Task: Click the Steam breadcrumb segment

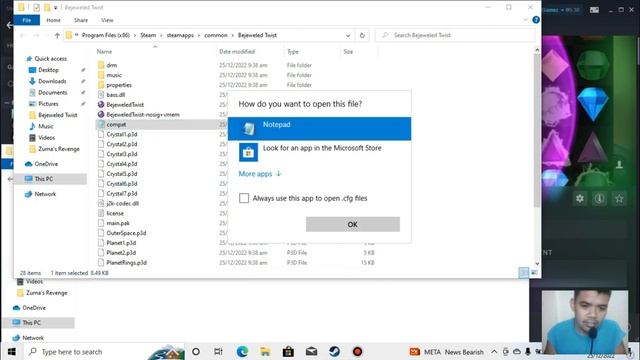Action: (148, 36)
